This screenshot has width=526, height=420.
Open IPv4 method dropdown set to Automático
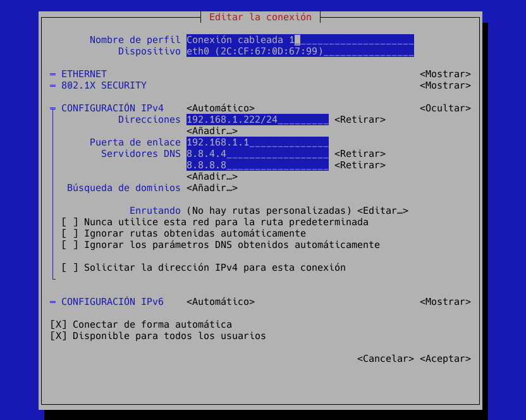coord(221,108)
